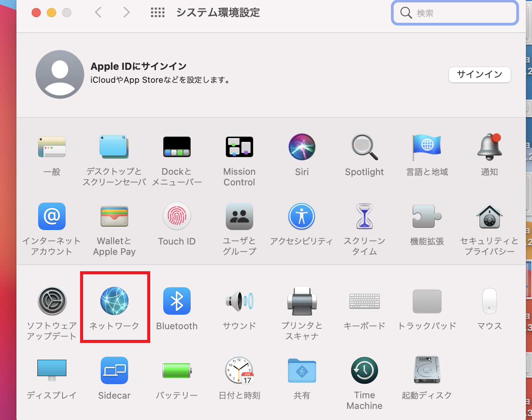Open ネットワーク (Network) preferences
Viewport: 532px width, 420px height.
coord(114,301)
